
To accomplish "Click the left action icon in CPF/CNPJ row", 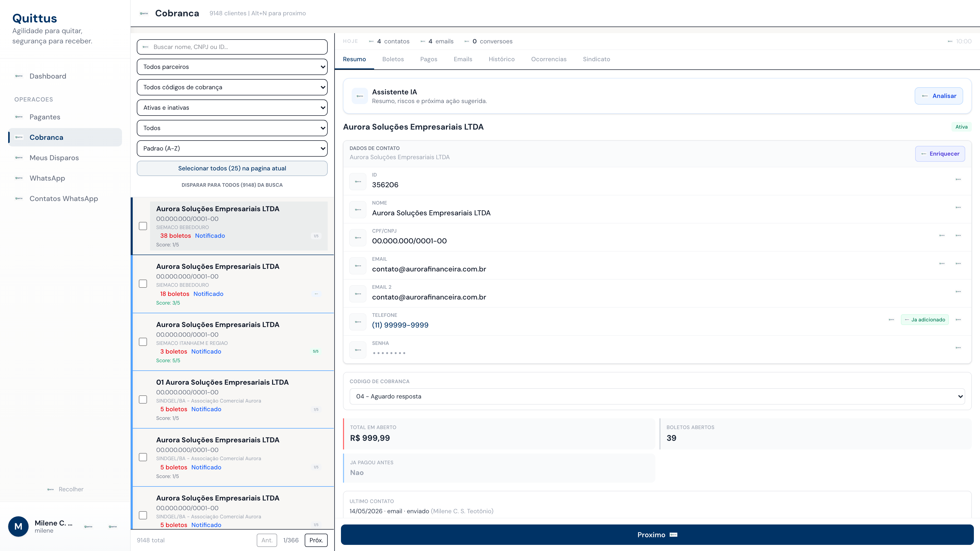I will click(x=942, y=235).
